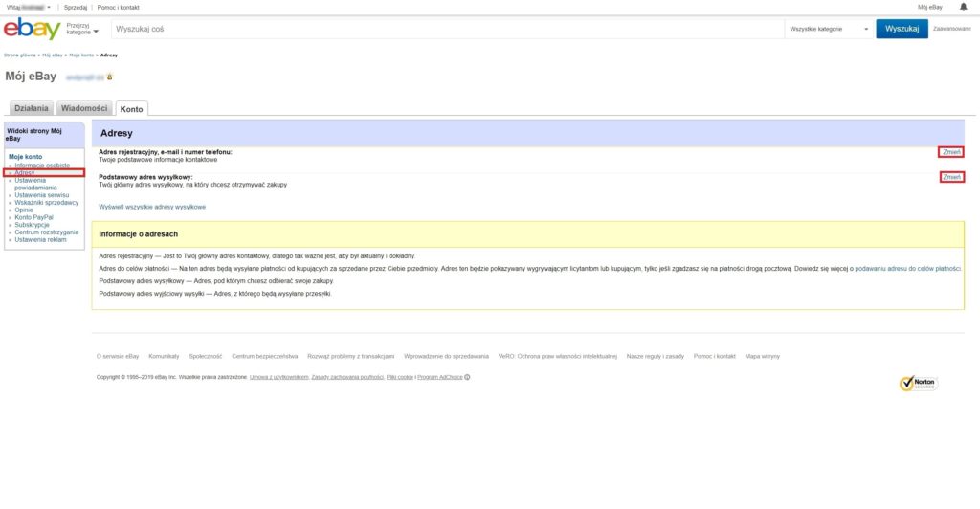Click Zmień for the registration address
The image size is (980, 509).
(951, 152)
